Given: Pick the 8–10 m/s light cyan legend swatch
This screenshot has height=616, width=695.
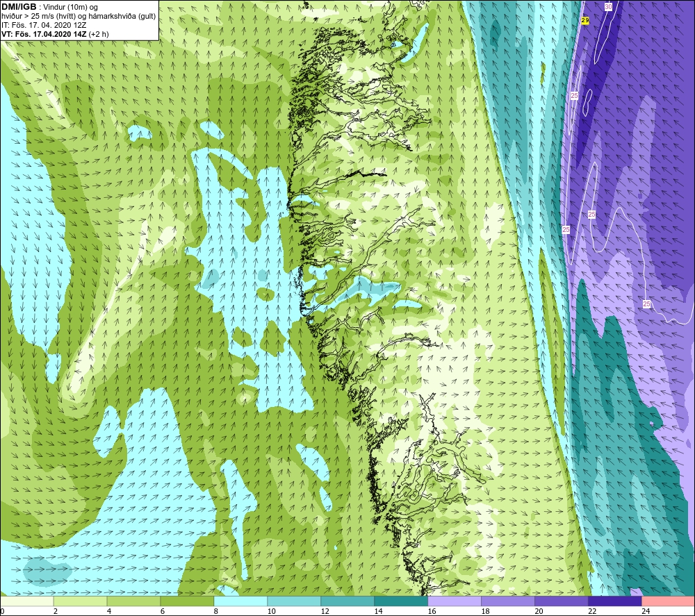Looking at the screenshot, I should pos(240,601).
